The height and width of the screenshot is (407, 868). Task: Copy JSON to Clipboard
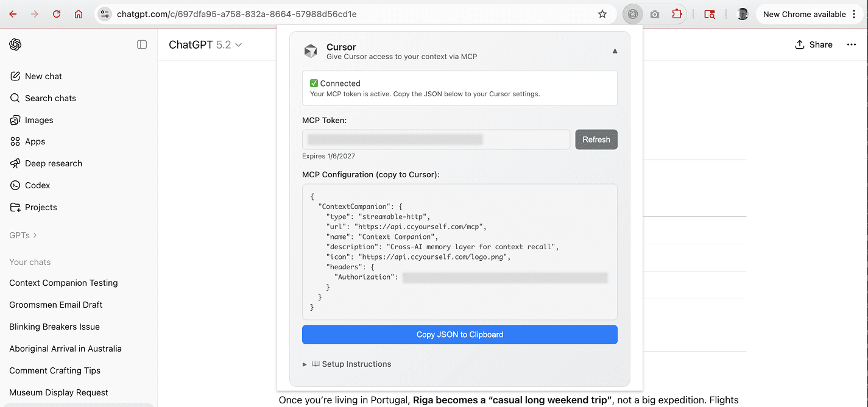459,334
